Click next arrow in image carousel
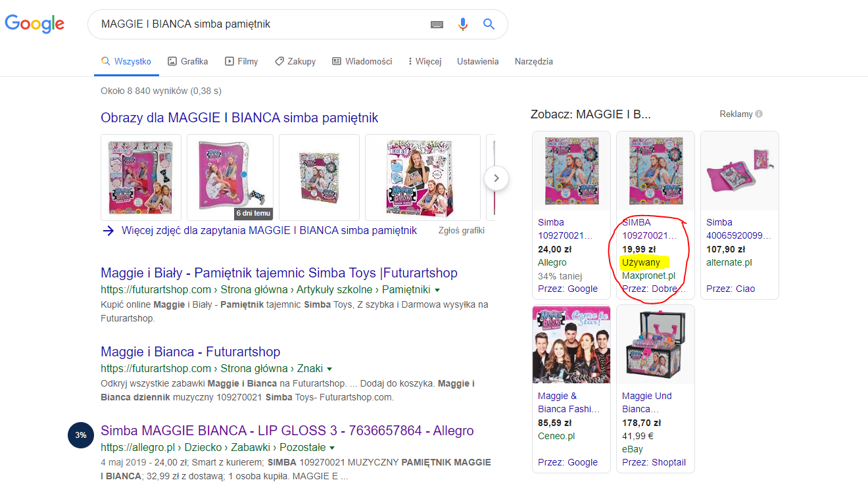 click(x=496, y=178)
